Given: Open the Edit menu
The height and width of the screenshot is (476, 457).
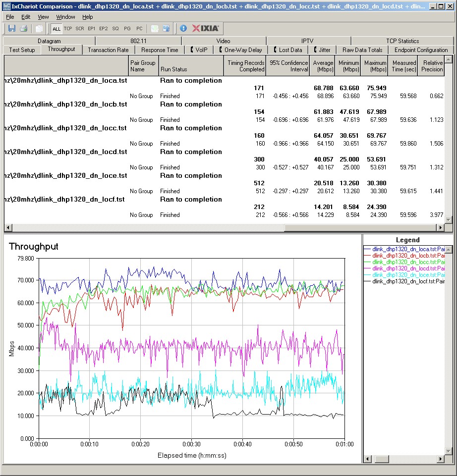Looking at the screenshot, I should tap(25, 17).
